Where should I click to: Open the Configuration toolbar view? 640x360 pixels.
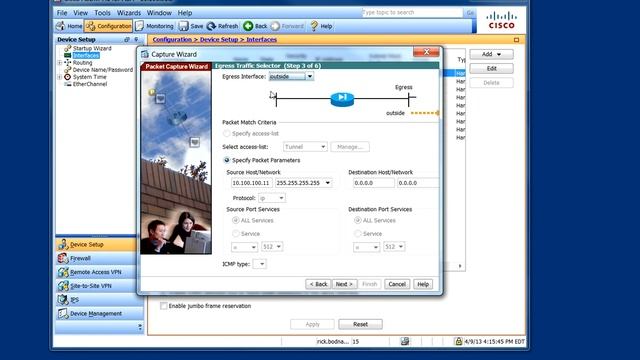(x=109, y=26)
